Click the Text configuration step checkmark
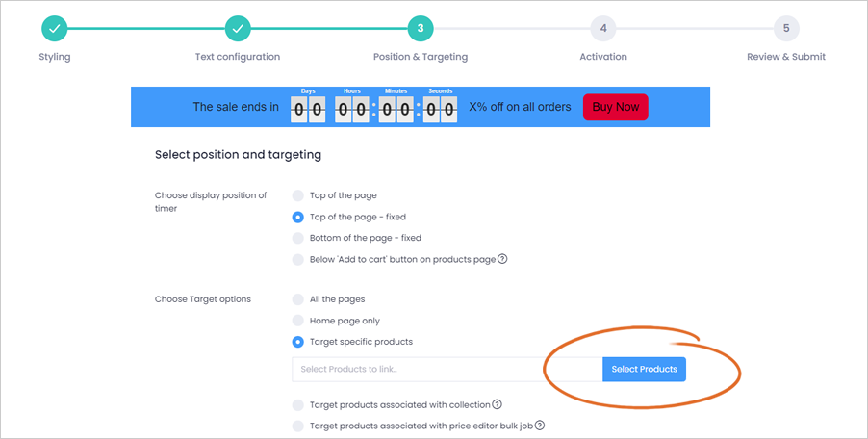This screenshot has height=439, width=868. pyautogui.click(x=238, y=28)
